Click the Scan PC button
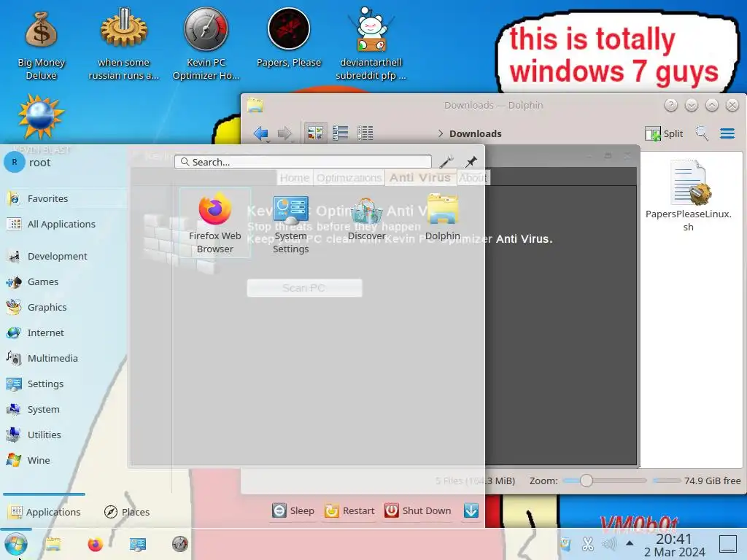Image resolution: width=747 pixels, height=560 pixels. [x=304, y=287]
